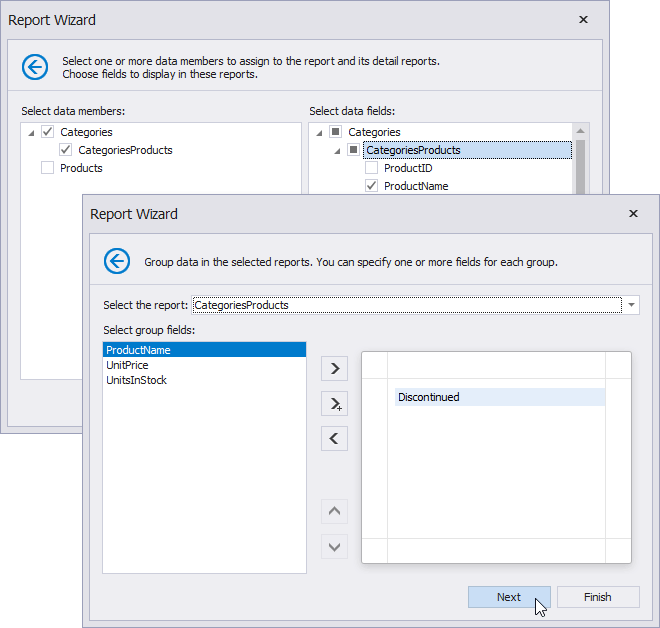660x628 pixels.
Task: Click the Finish button
Action: pyautogui.click(x=598, y=597)
